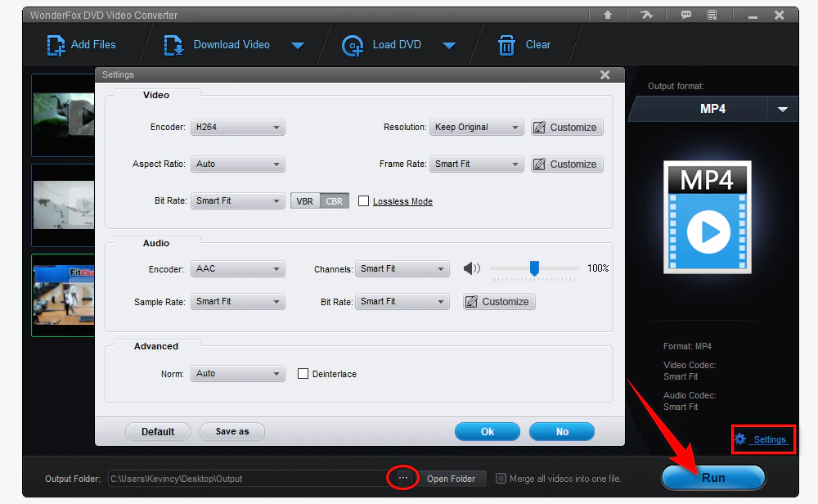818x504 pixels.
Task: Click the gear icon beside Settings
Action: (741, 439)
